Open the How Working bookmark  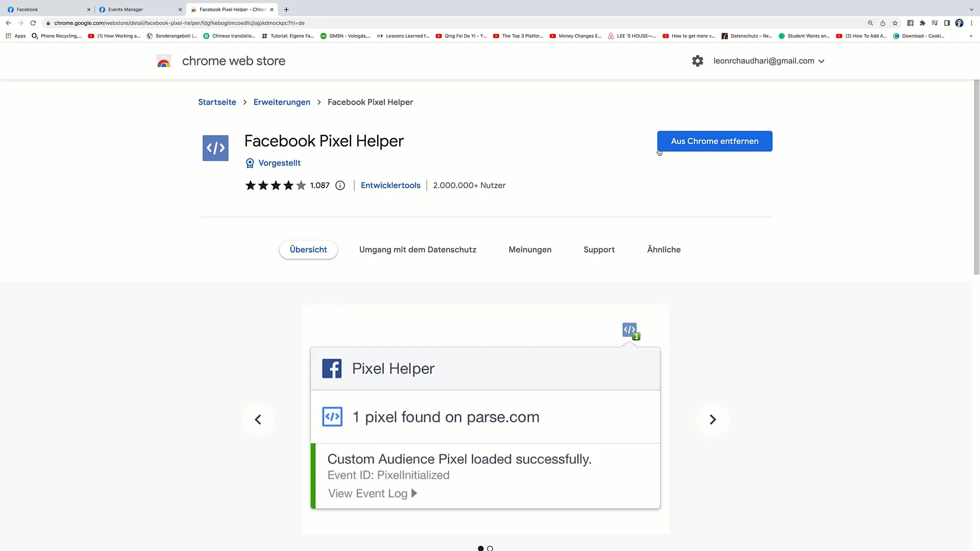[x=114, y=36]
